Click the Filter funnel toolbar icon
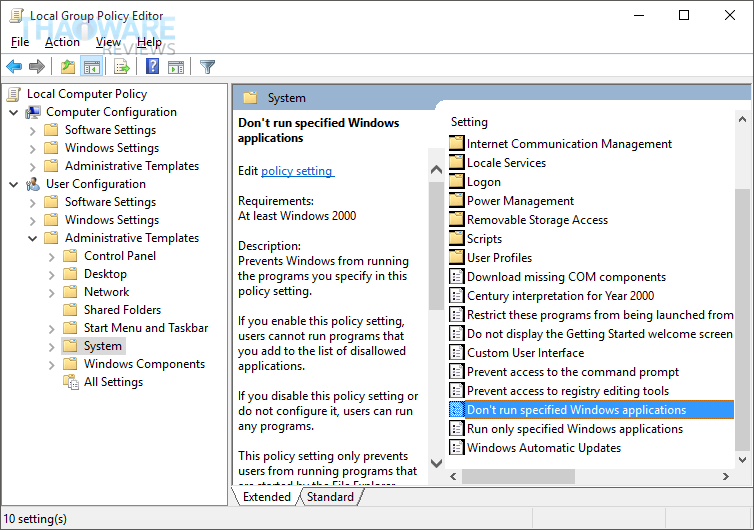This screenshot has width=754, height=530. 207,66
